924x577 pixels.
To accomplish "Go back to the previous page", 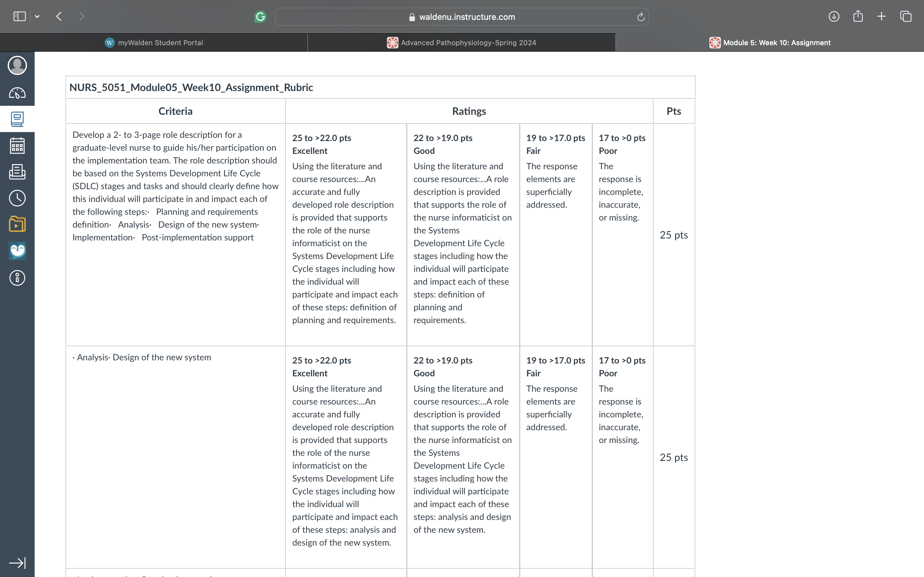I will coord(59,16).
